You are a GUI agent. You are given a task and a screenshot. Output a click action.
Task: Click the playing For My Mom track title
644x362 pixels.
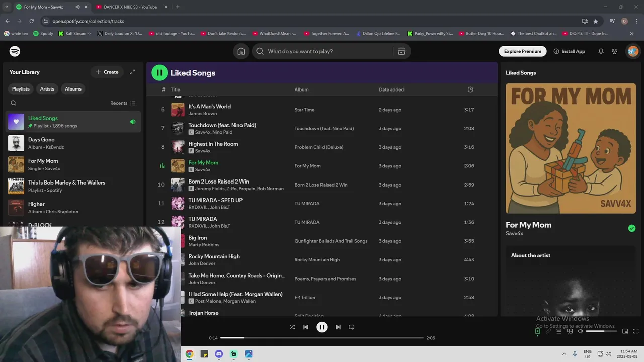[203, 163]
